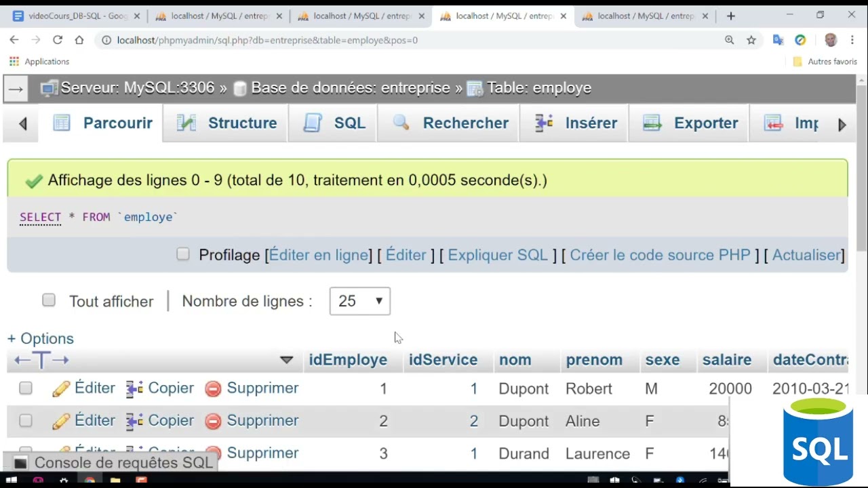Click Base de données: entreprise breadcrumb
The image size is (868, 488).
(x=351, y=88)
